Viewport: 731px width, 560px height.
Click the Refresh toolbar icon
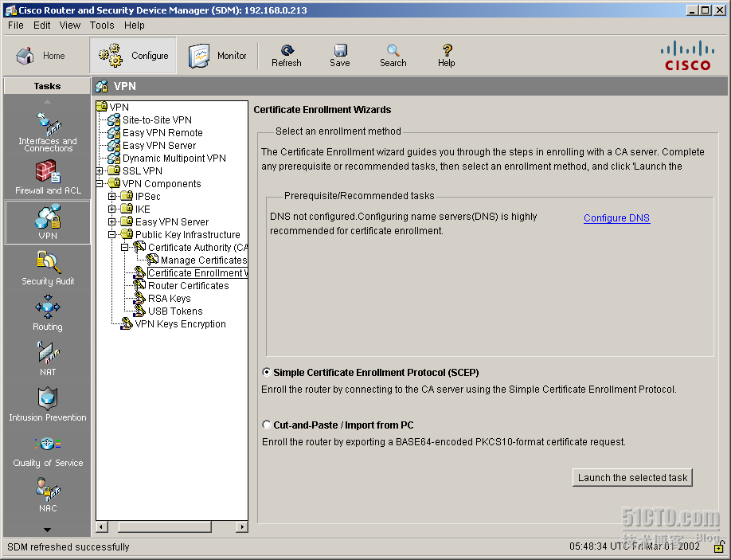click(287, 50)
